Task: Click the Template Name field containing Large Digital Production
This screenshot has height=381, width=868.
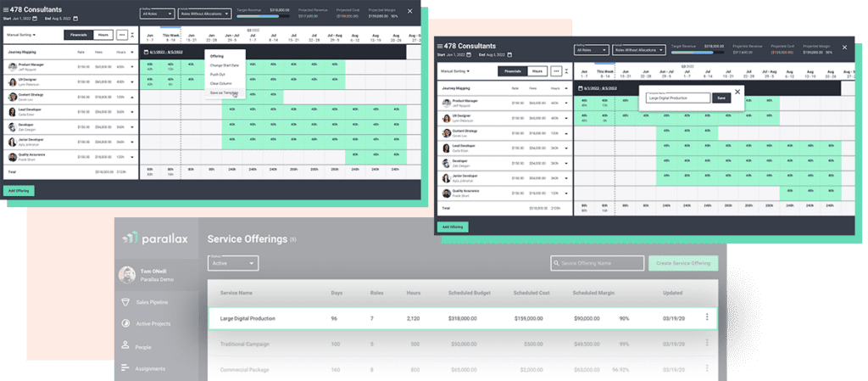Action: point(677,98)
